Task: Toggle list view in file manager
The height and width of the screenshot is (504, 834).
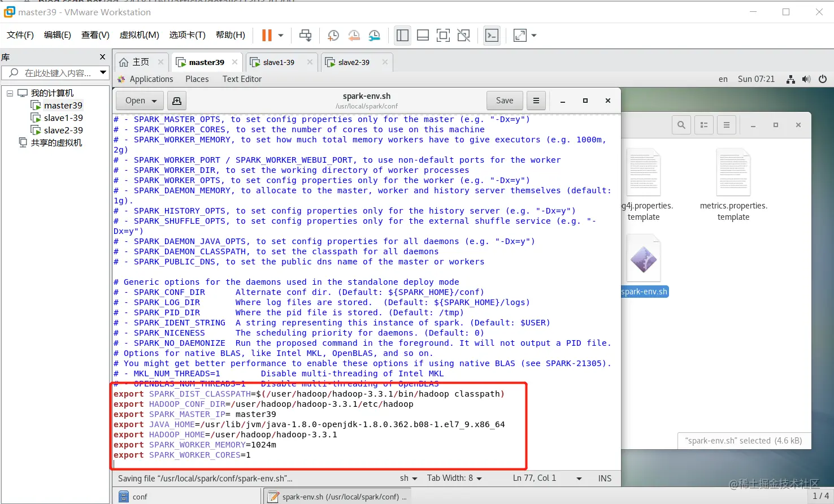Action: (704, 125)
